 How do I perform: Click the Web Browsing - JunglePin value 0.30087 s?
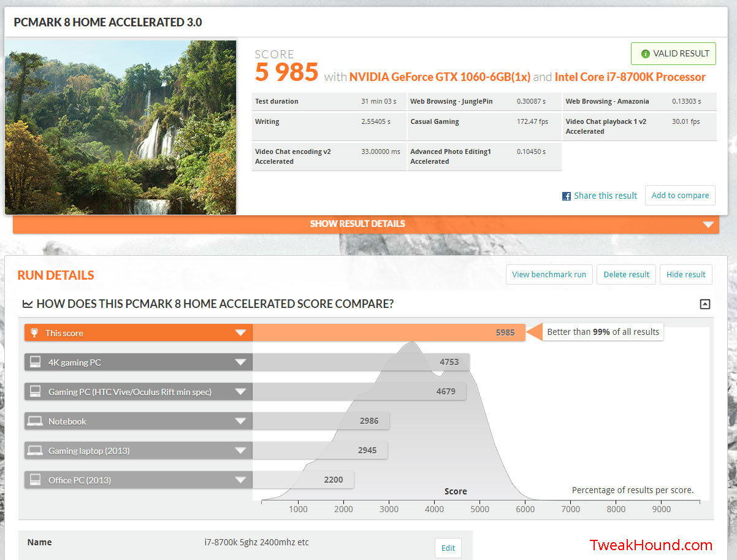coord(531,101)
